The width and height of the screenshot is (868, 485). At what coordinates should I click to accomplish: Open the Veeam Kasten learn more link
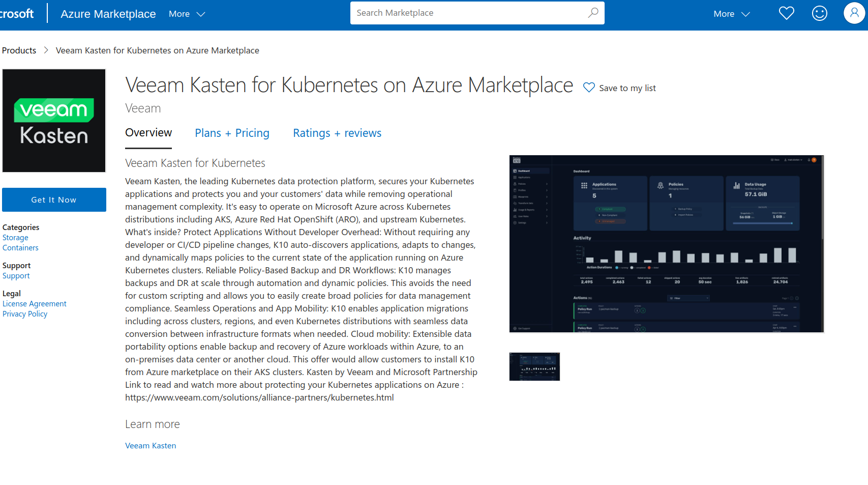pyautogui.click(x=151, y=445)
